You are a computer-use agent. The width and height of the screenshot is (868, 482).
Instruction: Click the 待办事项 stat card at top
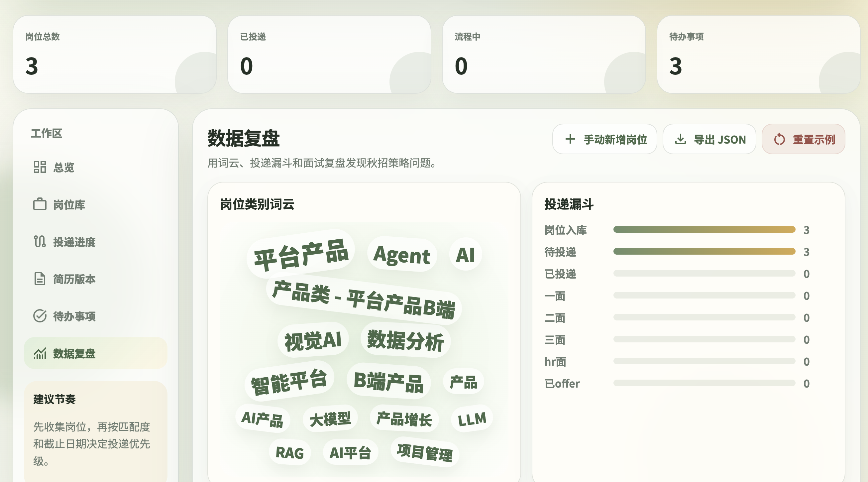(x=758, y=54)
